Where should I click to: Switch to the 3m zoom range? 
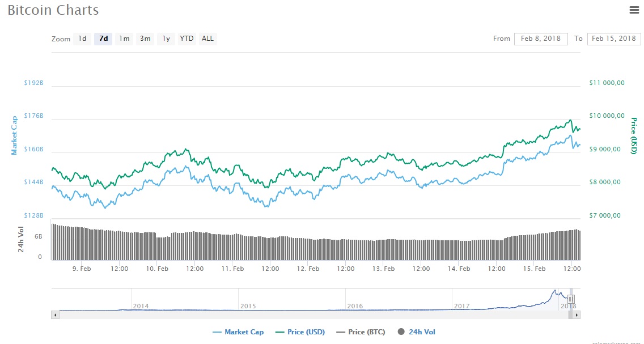coord(145,39)
